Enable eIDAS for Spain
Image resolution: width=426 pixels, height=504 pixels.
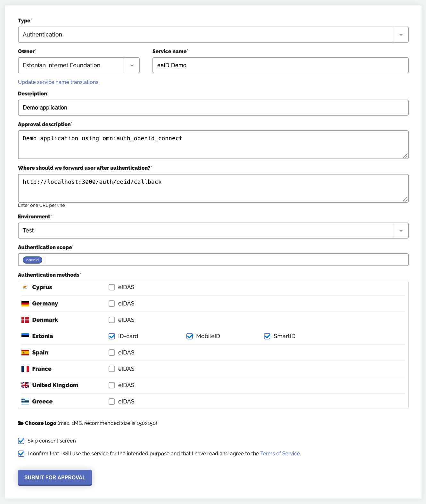(112, 353)
